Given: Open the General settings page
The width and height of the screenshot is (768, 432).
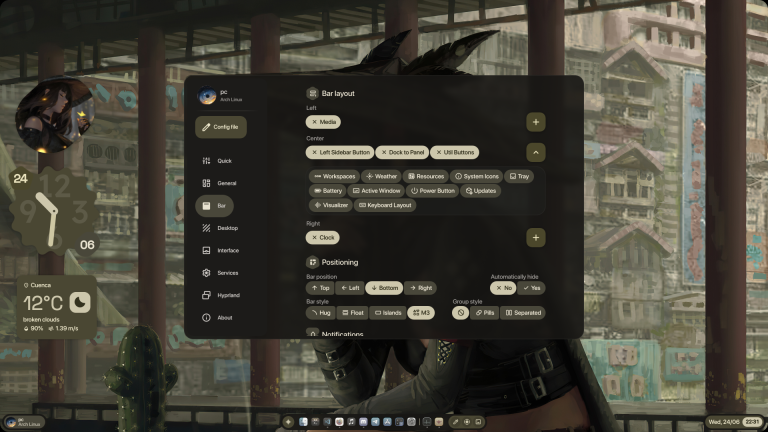Looking at the screenshot, I should [x=219, y=183].
